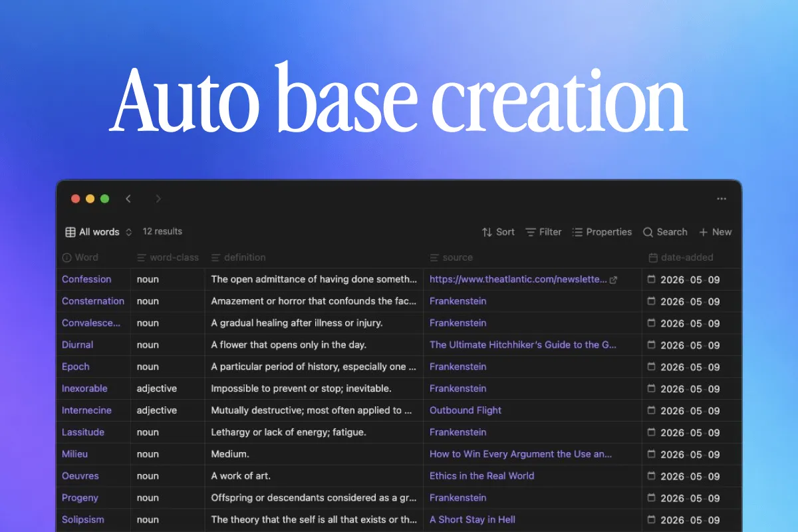The image size is (798, 532).
Task: Click the word-class column header
Action: point(168,257)
